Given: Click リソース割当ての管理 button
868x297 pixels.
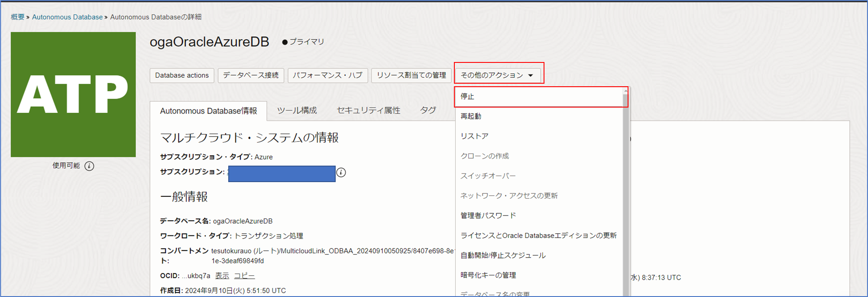Looking at the screenshot, I should 411,75.
